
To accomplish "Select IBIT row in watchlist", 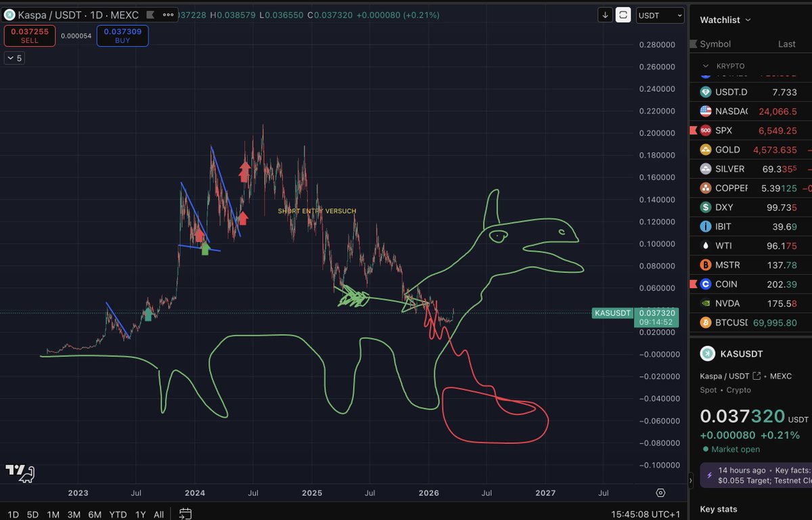I will coord(750,226).
